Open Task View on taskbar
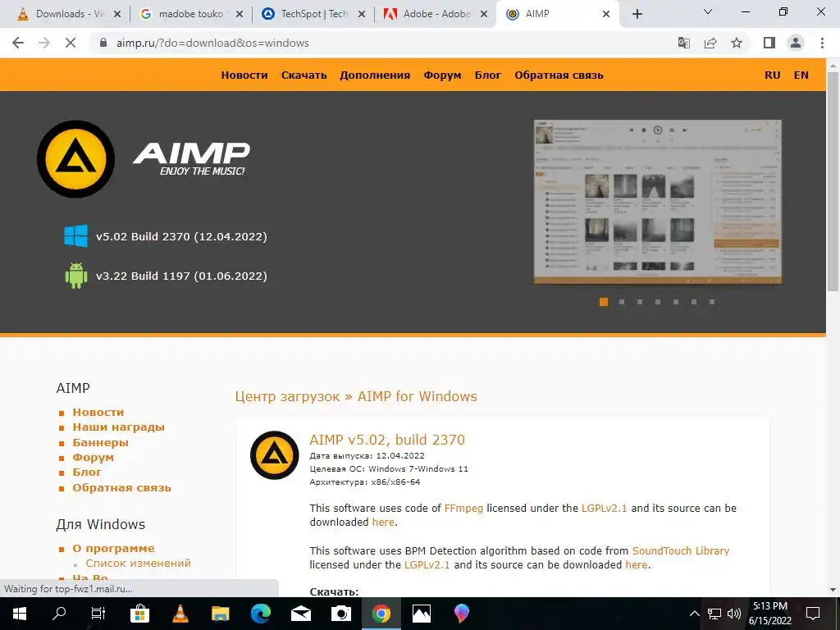 point(98,614)
